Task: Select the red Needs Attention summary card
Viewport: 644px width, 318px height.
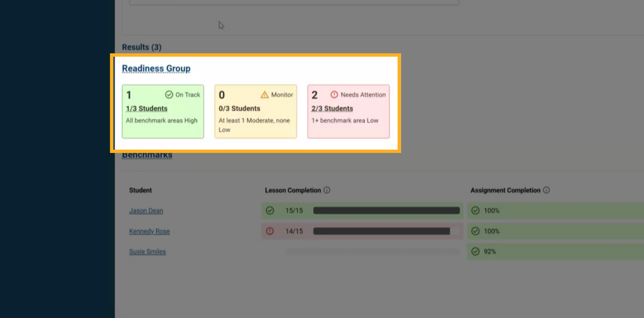Action: tap(348, 111)
